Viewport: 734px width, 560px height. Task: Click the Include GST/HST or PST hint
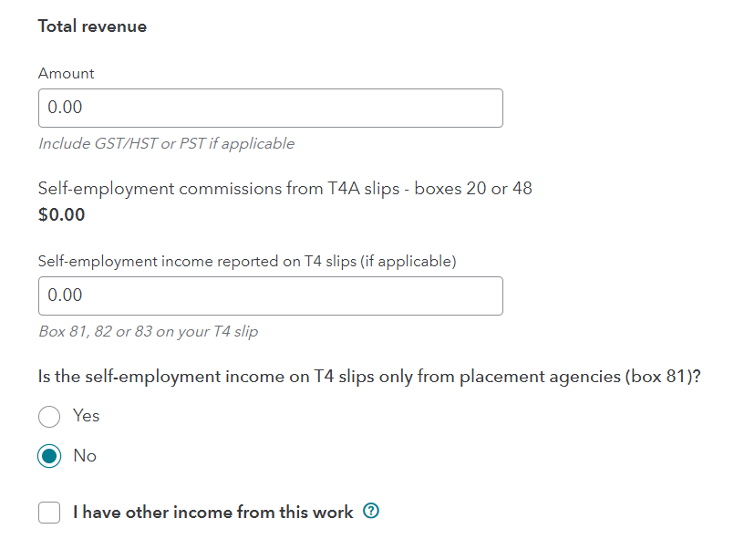167,144
